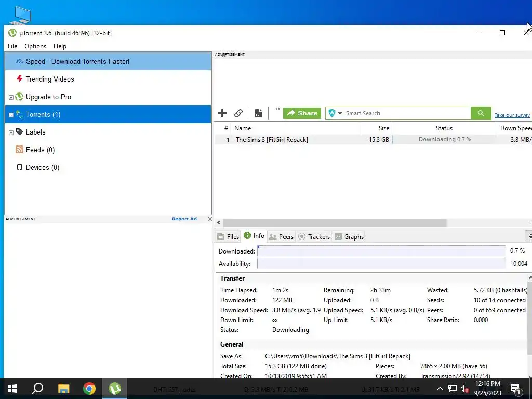Click the Downloading 0.7 % status bar
Image resolution: width=532 pixels, height=399 pixels.
445,139
